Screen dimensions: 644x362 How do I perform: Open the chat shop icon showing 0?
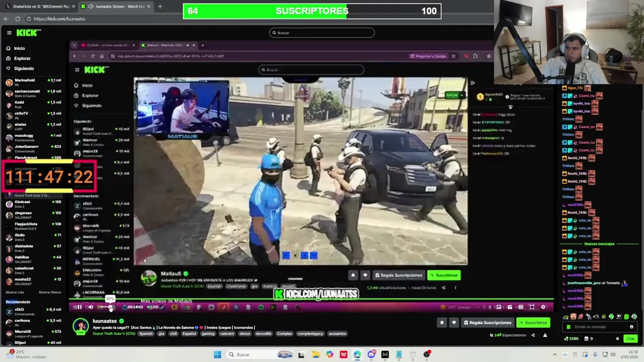coord(589,339)
